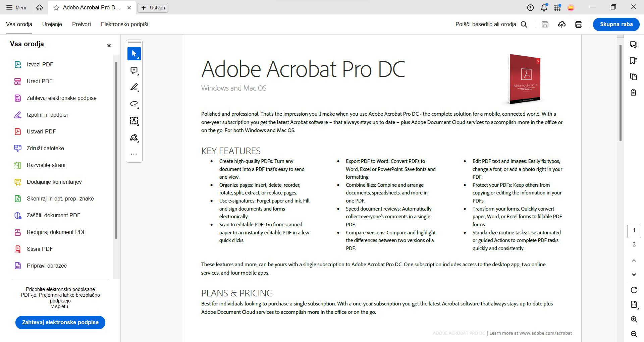Close the Adobe Acrobat Pro document tab
The width and height of the screenshot is (644, 342).
[129, 8]
